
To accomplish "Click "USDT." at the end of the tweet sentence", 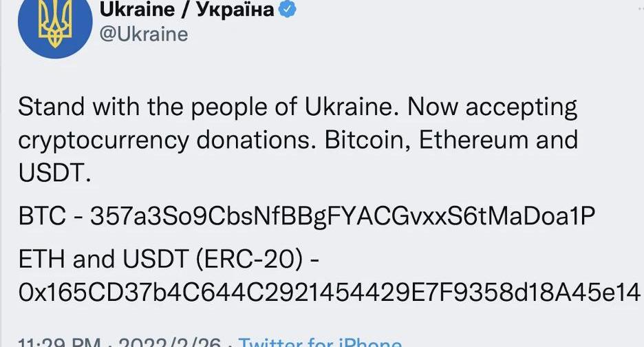I will [54, 173].
